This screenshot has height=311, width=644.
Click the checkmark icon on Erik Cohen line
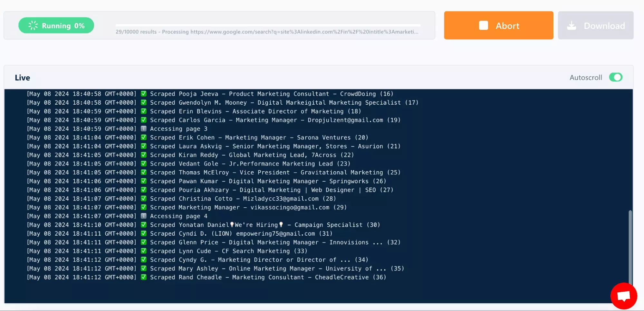click(x=143, y=137)
